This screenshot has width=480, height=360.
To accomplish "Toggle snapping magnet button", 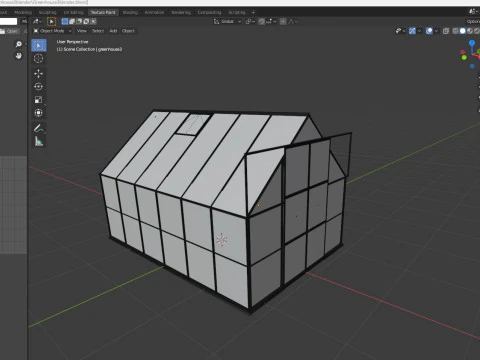I will 262,22.
